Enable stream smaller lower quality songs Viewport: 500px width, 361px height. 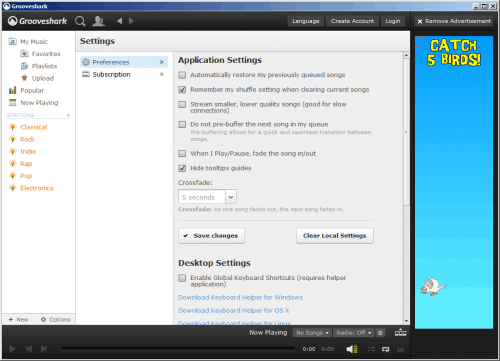pos(182,104)
